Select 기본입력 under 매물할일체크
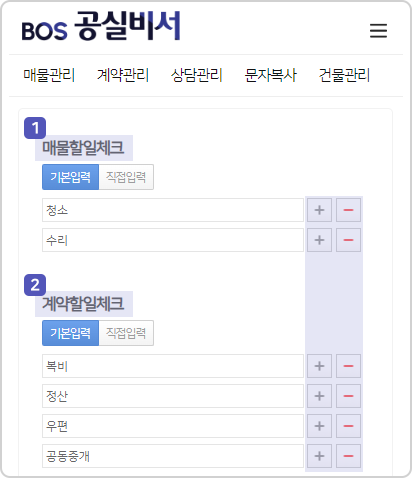 pos(70,177)
